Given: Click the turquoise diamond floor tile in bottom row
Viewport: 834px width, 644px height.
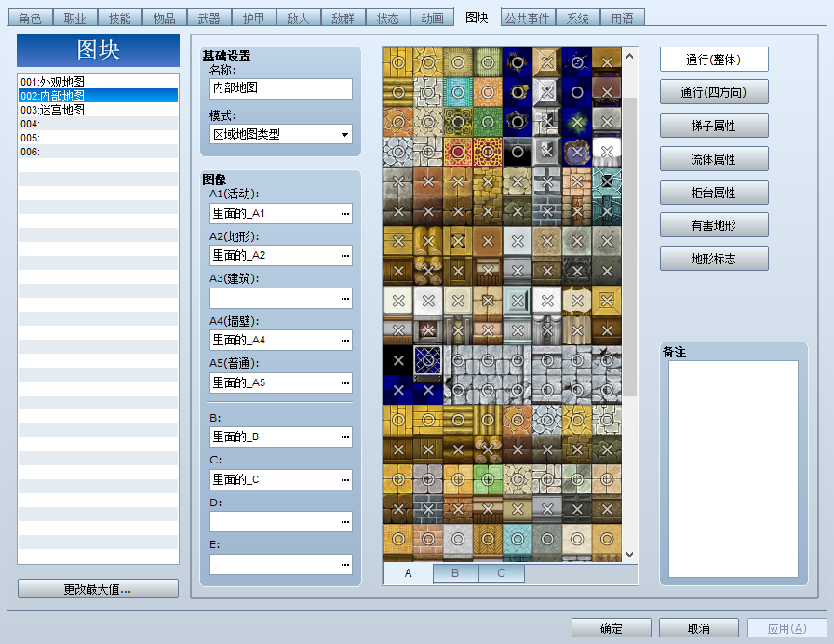Looking at the screenshot, I should click(x=517, y=539).
